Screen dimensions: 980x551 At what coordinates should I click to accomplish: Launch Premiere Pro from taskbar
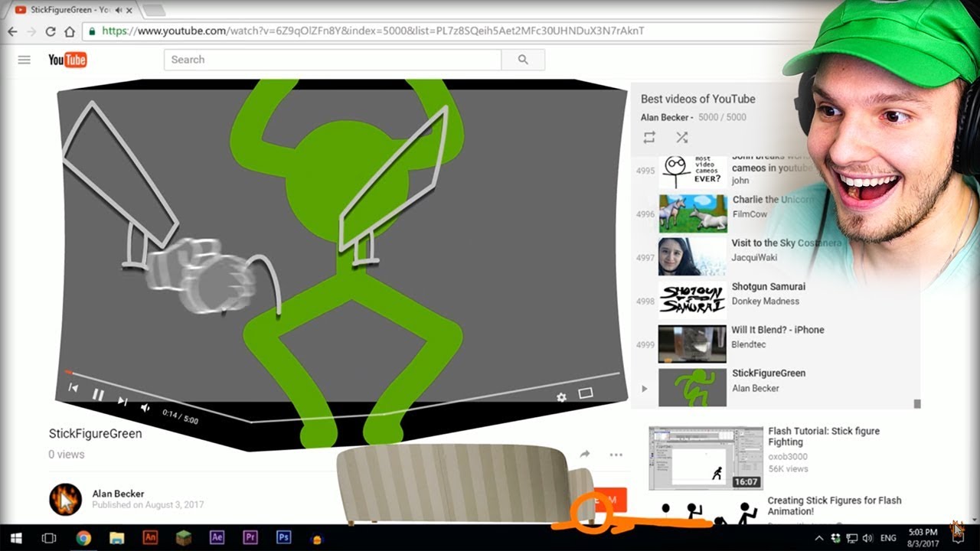pyautogui.click(x=250, y=537)
